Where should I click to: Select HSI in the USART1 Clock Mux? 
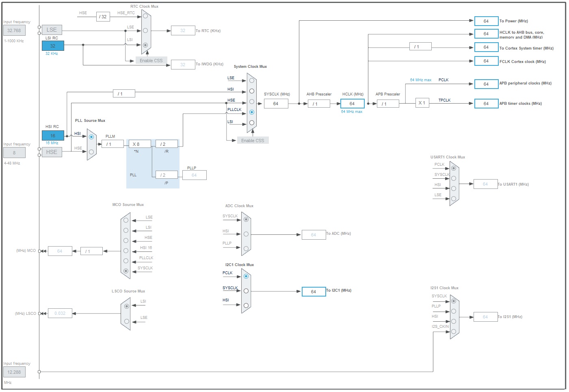[454, 188]
